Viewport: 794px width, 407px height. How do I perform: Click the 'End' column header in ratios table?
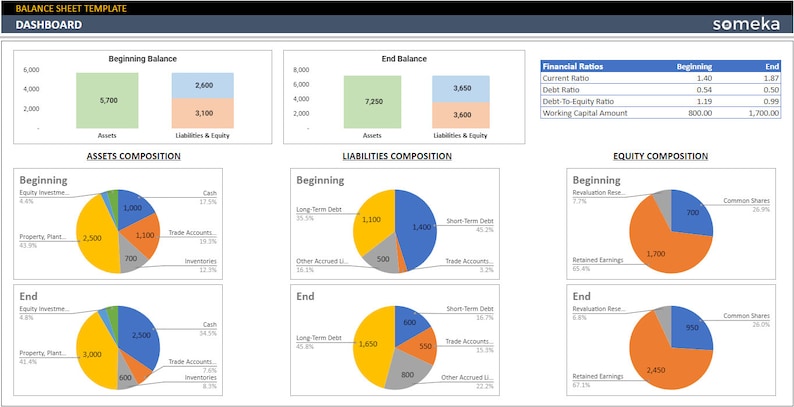[772, 66]
